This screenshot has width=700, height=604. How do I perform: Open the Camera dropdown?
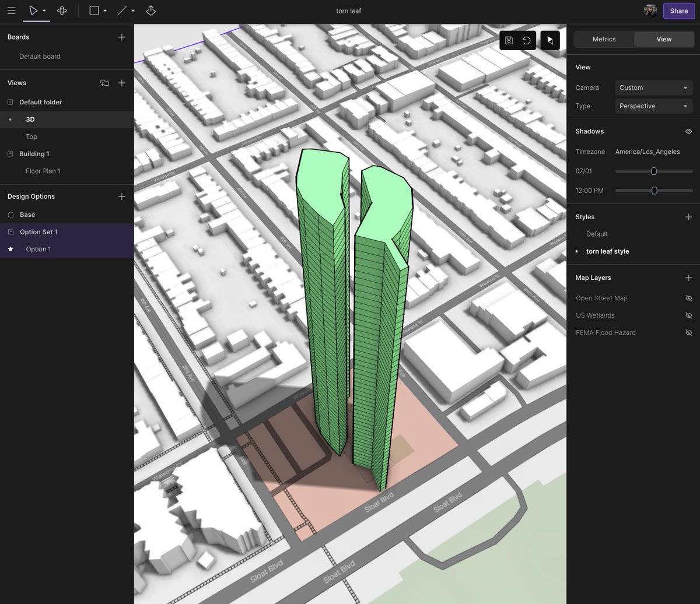click(x=654, y=87)
